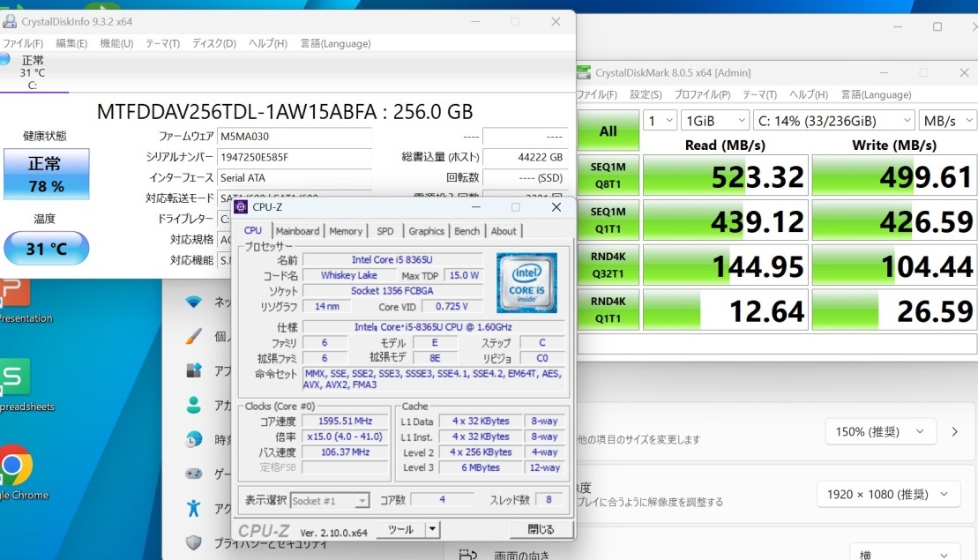Switch to the Memory tab in CPU-Z
Screen dimensions: 978x560
tap(346, 231)
